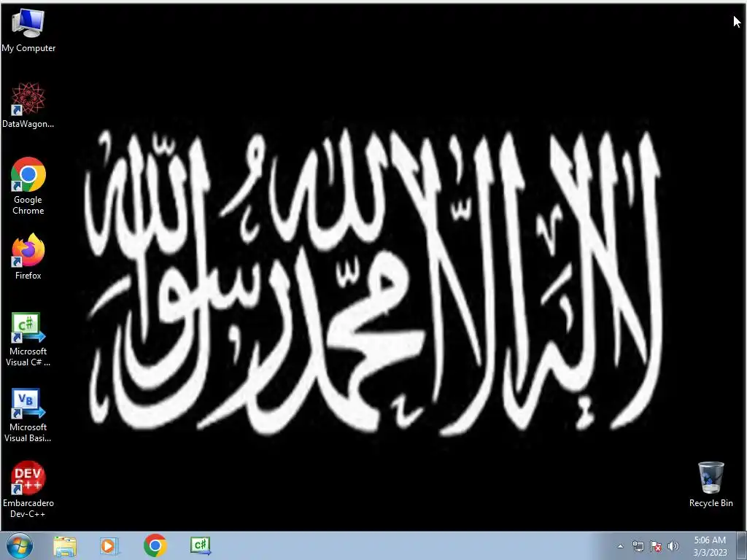Select the My Computer desktop icon
The image size is (747, 560).
(28, 31)
